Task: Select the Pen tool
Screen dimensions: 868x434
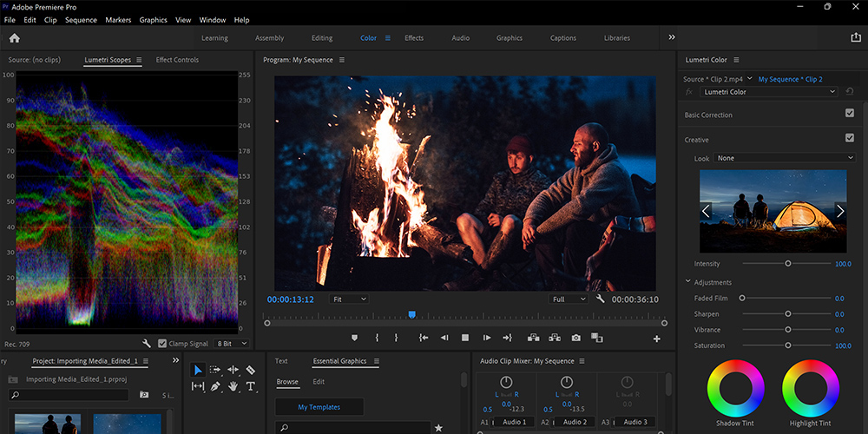Action: [215, 386]
